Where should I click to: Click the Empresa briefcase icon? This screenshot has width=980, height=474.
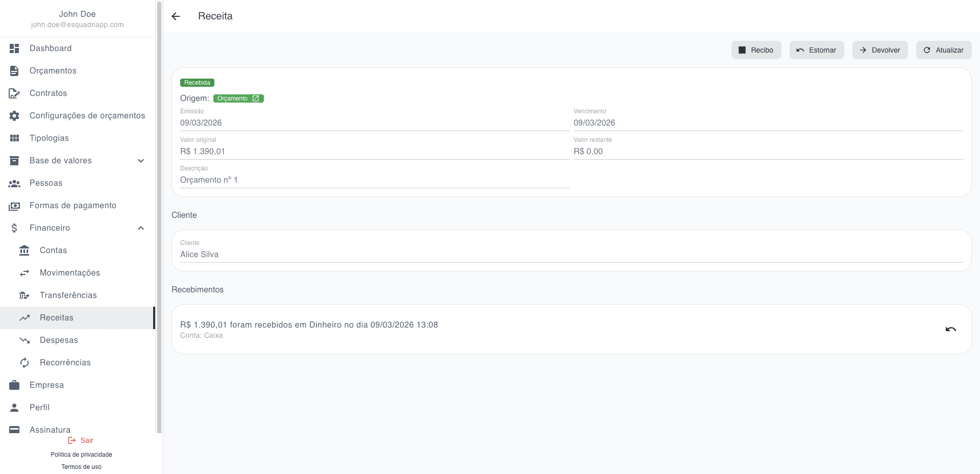(14, 385)
